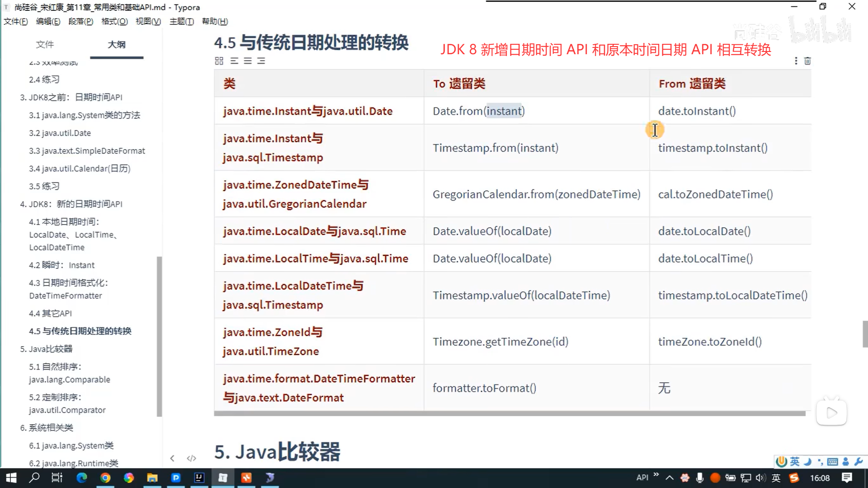Image resolution: width=868 pixels, height=488 pixels.
Task: Open the 格式(O) menu
Action: (x=114, y=21)
